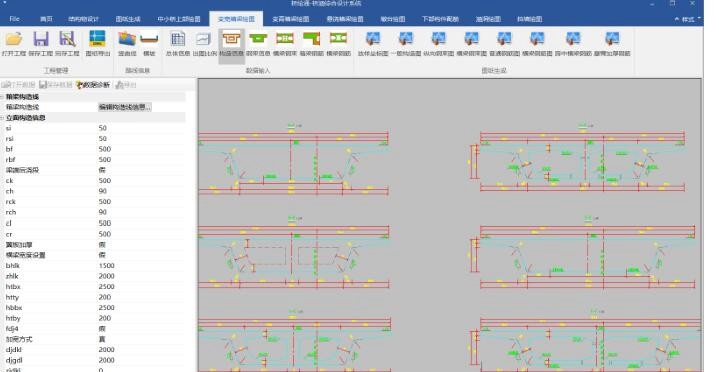The width and height of the screenshot is (719, 372).
Task: Save project with 保存工程 floppy icon
Action: 40,44
